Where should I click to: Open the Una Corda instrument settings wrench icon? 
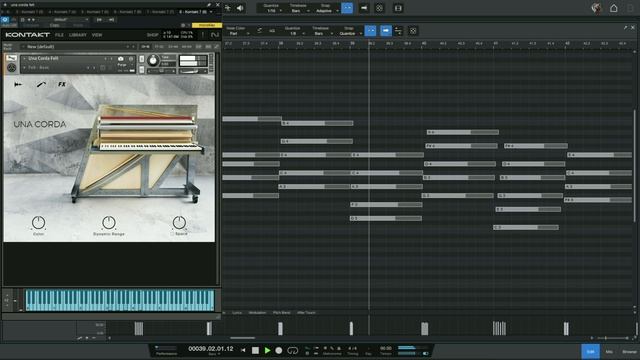pyautogui.click(x=11, y=58)
